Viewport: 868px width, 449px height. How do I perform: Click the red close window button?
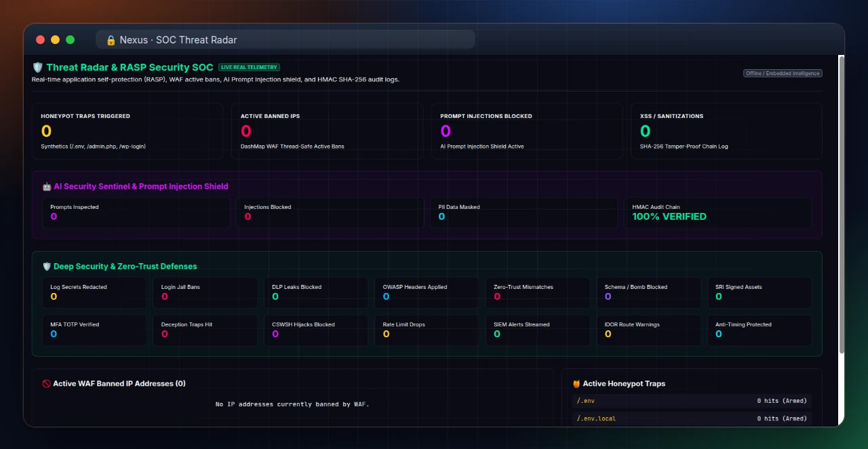pos(40,40)
